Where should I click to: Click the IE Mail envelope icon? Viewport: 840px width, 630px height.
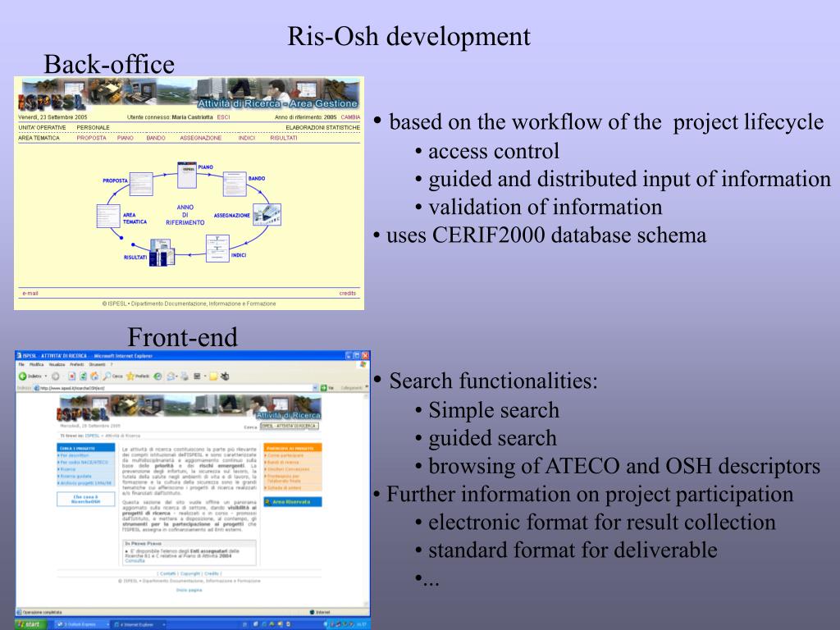tap(171, 377)
